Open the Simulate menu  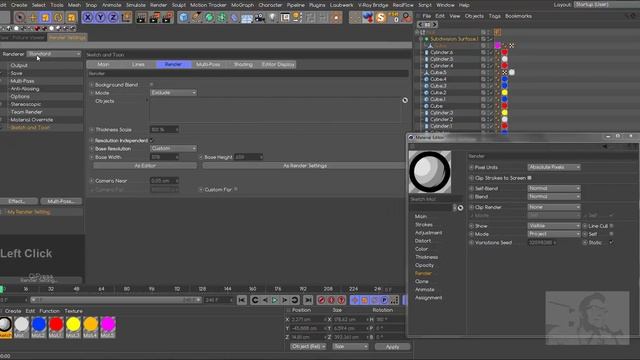point(136,5)
